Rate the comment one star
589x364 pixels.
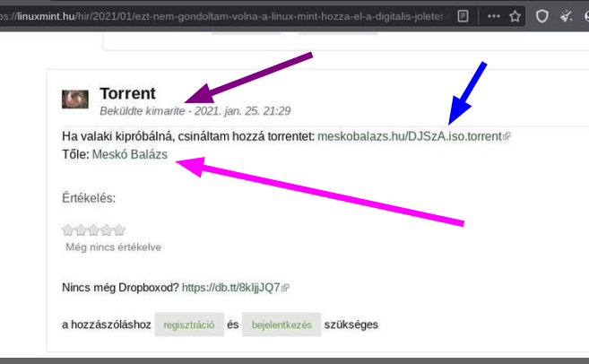(x=67, y=230)
